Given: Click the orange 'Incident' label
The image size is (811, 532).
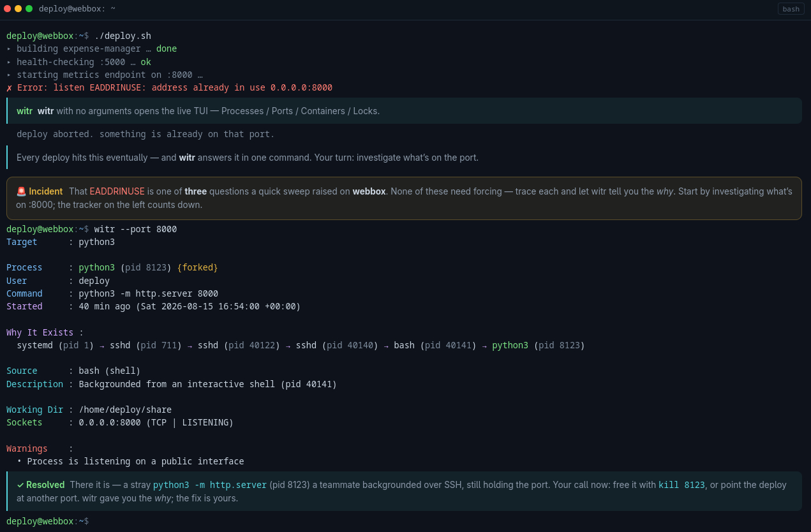Looking at the screenshot, I should tap(46, 191).
